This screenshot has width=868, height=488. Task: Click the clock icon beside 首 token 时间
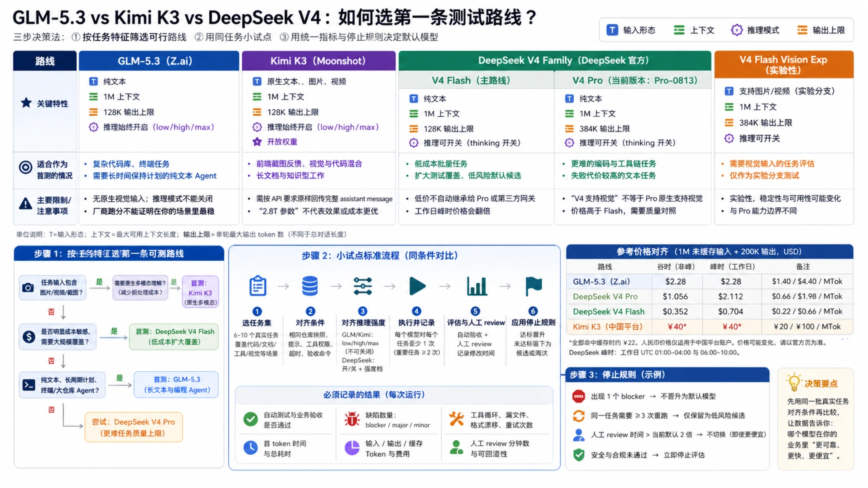pyautogui.click(x=250, y=448)
